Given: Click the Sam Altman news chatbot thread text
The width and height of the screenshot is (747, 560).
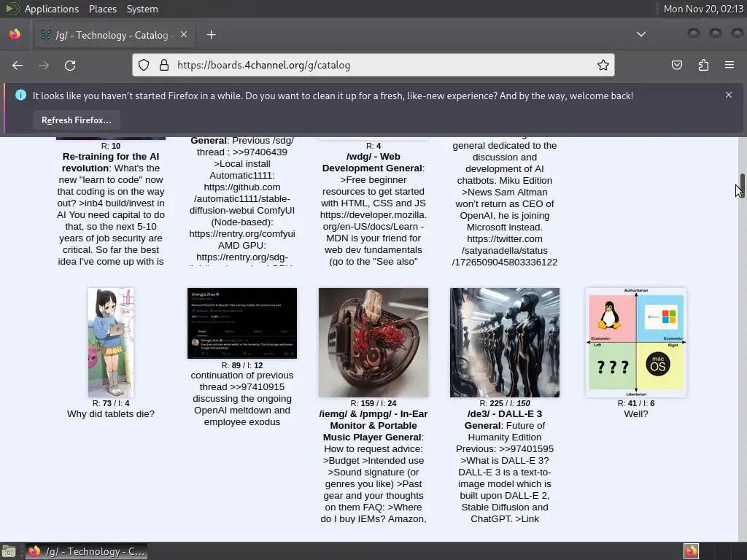Looking at the screenshot, I should coord(505,204).
